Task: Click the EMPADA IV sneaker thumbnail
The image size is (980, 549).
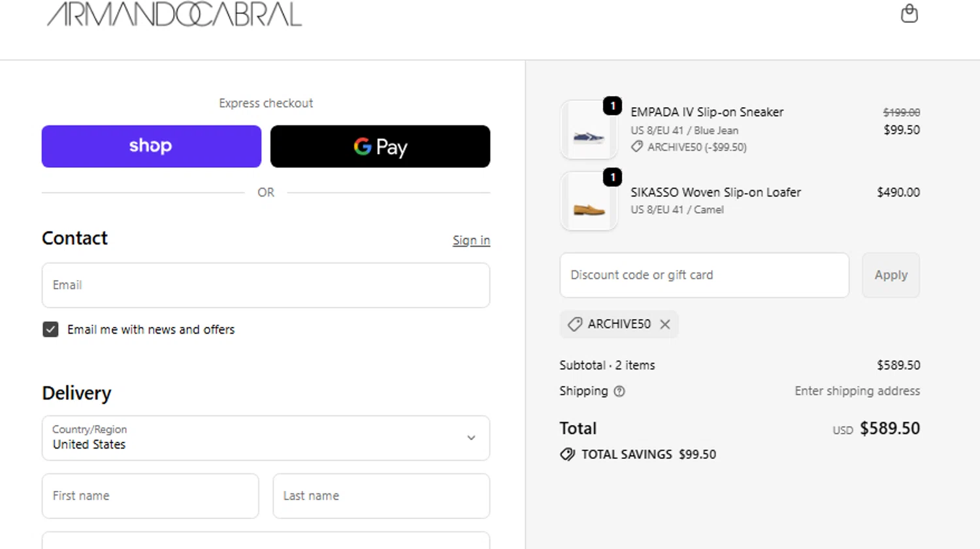Action: point(589,130)
